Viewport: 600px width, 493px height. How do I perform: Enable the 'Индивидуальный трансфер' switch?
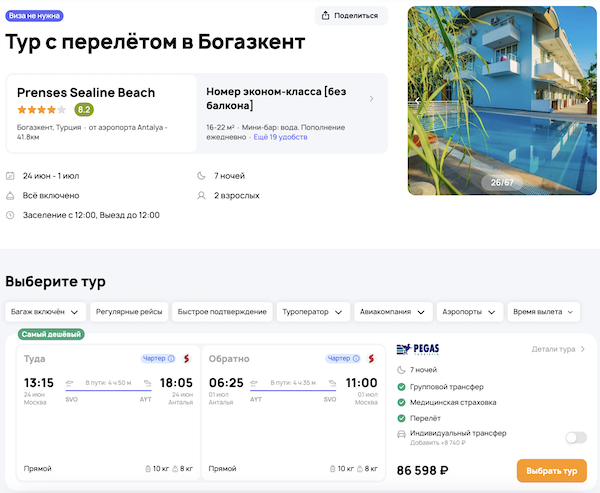point(575,437)
